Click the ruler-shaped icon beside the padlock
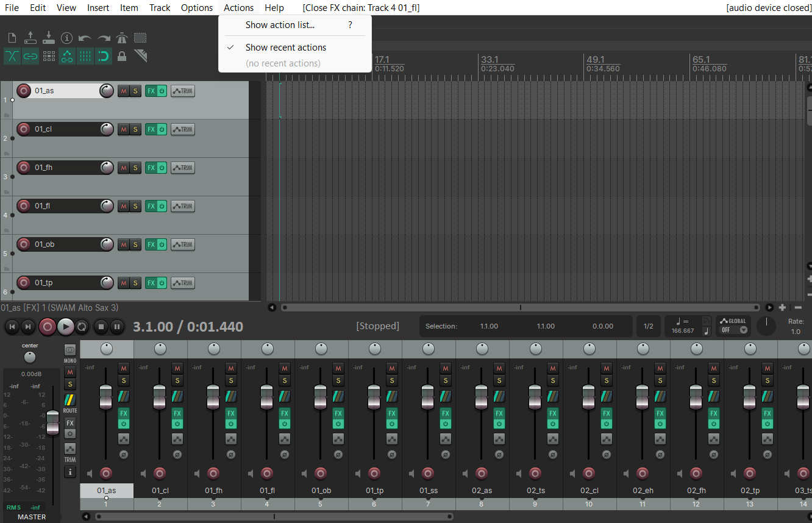Image resolution: width=812 pixels, height=523 pixels. (141, 56)
